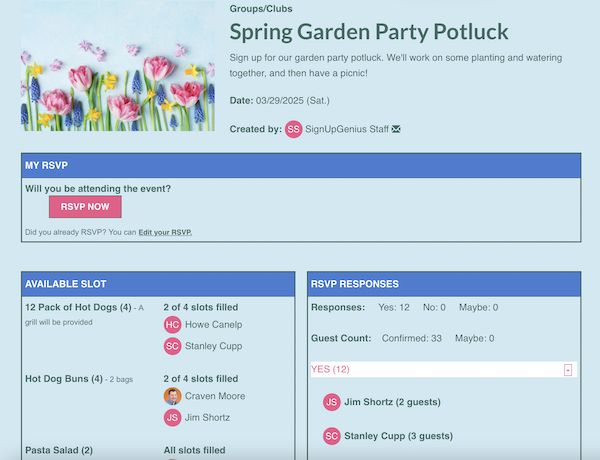Collapse the YES (12) responses list
The image size is (600, 460).
tap(568, 370)
